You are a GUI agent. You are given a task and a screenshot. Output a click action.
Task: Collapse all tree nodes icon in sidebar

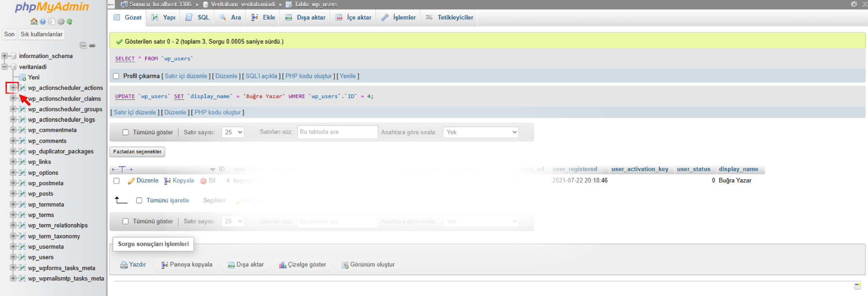pyautogui.click(x=83, y=45)
